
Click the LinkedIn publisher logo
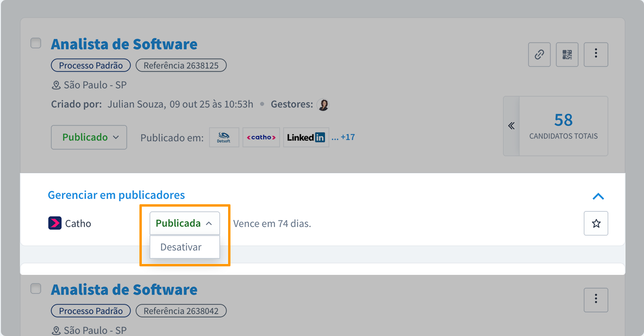306,137
